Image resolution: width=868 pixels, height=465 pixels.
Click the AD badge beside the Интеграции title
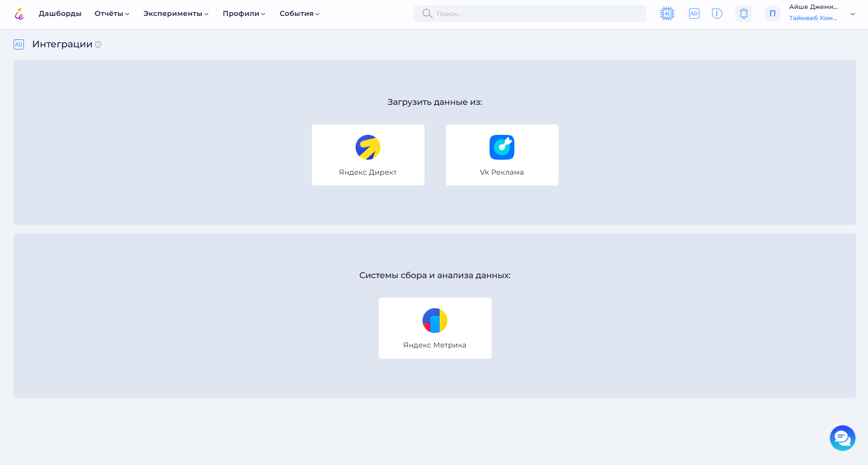19,44
